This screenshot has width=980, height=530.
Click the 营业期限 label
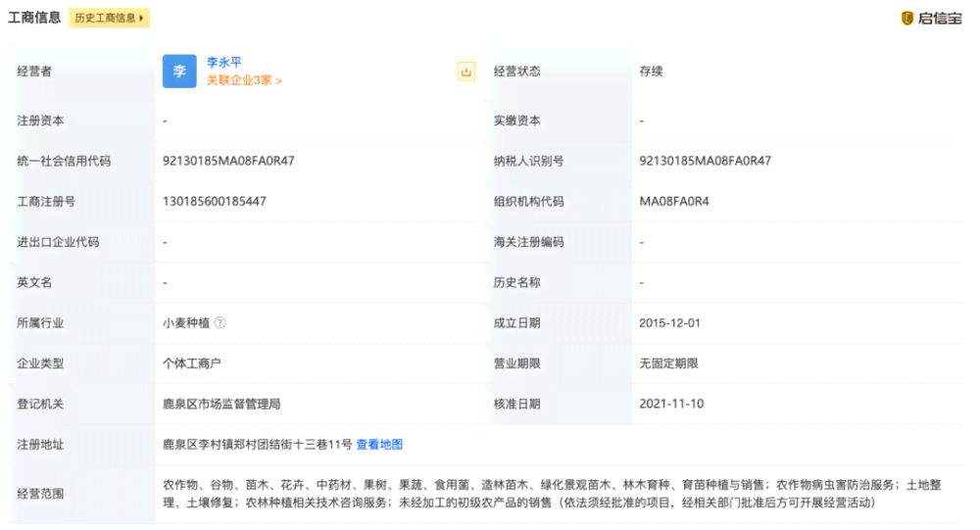[516, 363]
